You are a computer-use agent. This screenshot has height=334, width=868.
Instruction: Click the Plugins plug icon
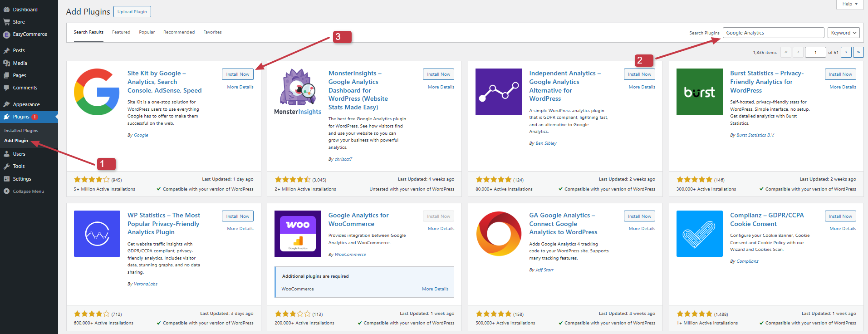[6, 117]
